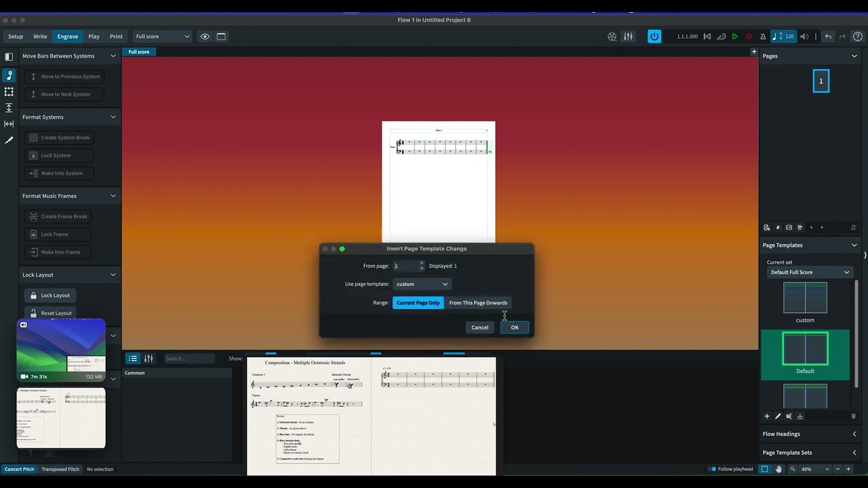Image resolution: width=868 pixels, height=488 pixels.
Task: Collapse Move Bars Between Systems section
Action: click(113, 56)
